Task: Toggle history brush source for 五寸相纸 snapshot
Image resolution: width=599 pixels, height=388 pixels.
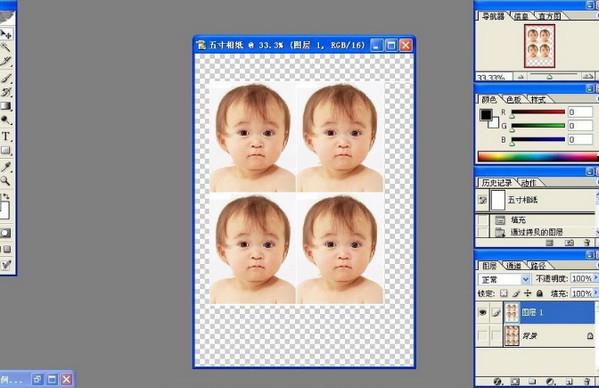Action: click(x=482, y=200)
